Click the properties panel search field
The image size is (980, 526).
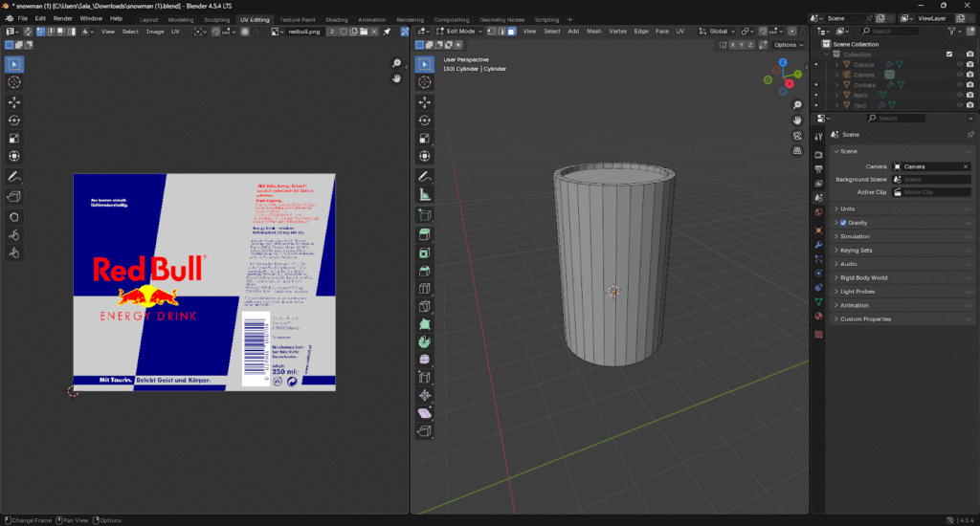tap(895, 119)
